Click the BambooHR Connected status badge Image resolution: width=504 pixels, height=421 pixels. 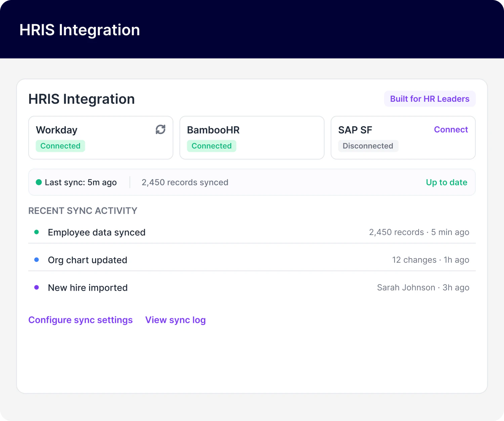[212, 146]
